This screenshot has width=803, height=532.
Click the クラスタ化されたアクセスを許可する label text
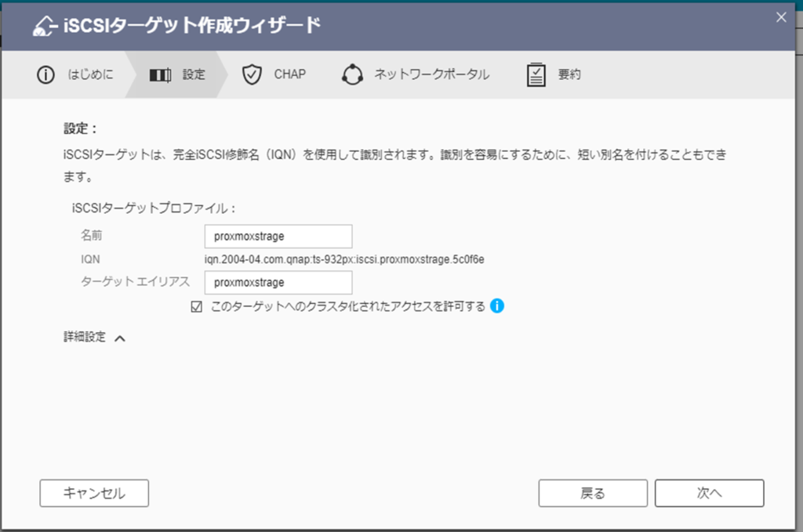coord(348,306)
